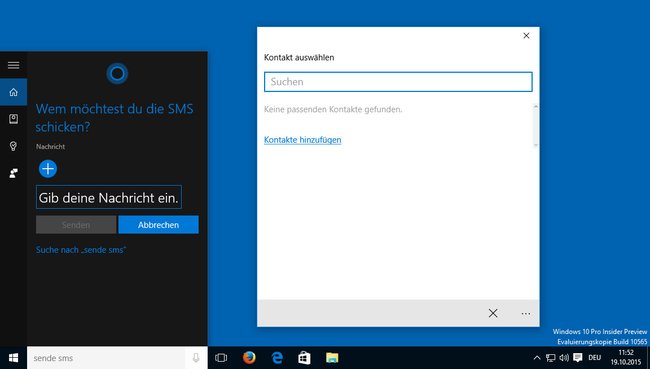
Task: Cancel the SMS with Abbrechen
Action: point(158,225)
